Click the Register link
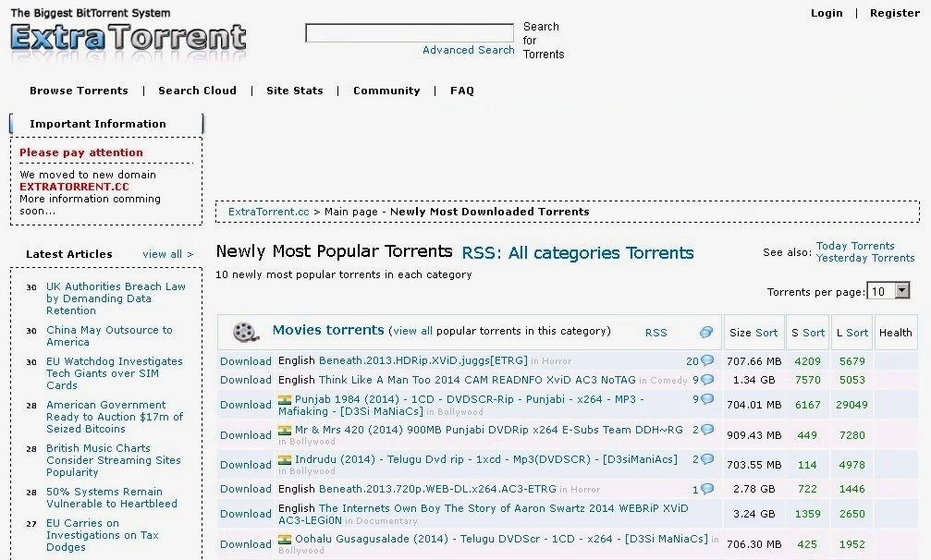Image resolution: width=931 pixels, height=560 pixels. [x=894, y=13]
